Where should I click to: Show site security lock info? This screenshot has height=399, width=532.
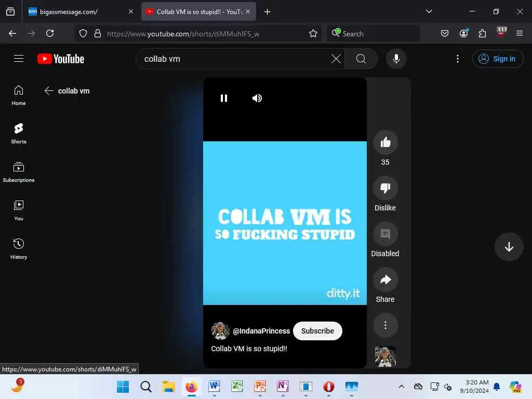tap(98, 33)
